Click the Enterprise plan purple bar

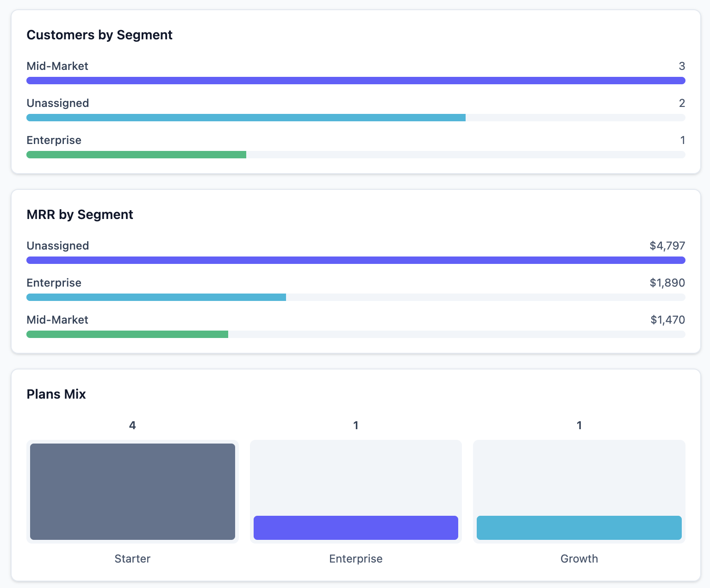356,528
